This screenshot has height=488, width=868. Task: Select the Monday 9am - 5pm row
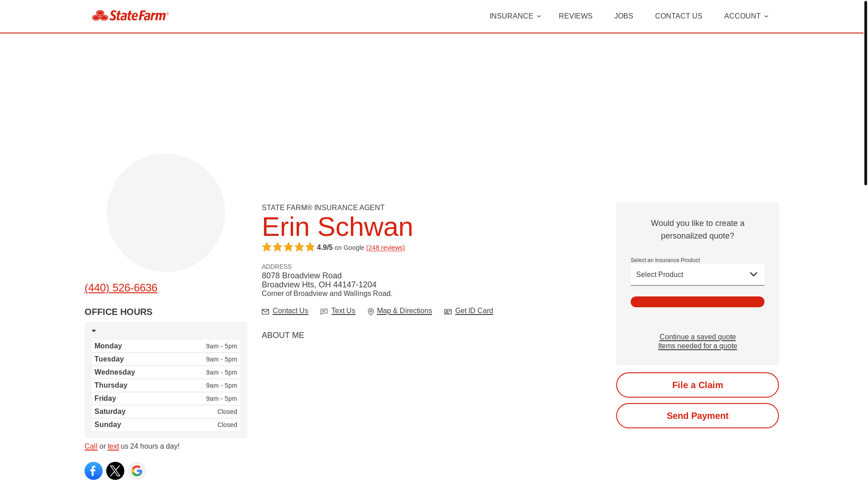tap(166, 346)
